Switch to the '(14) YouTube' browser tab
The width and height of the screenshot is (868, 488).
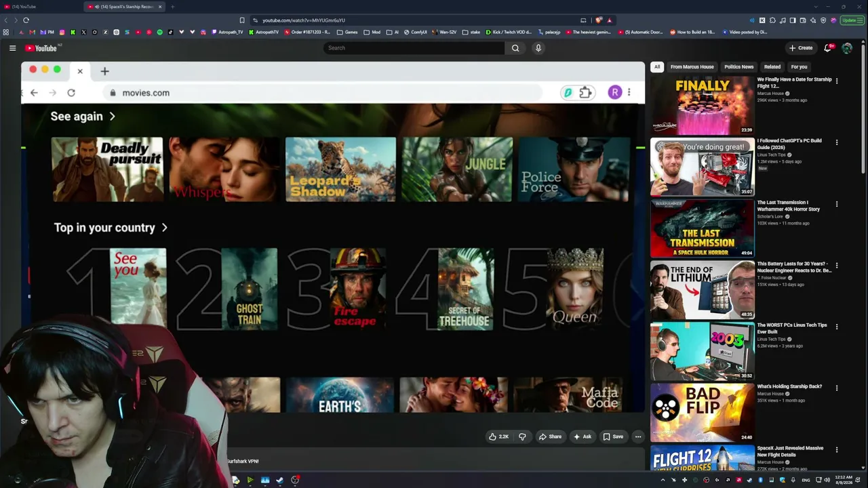41,7
